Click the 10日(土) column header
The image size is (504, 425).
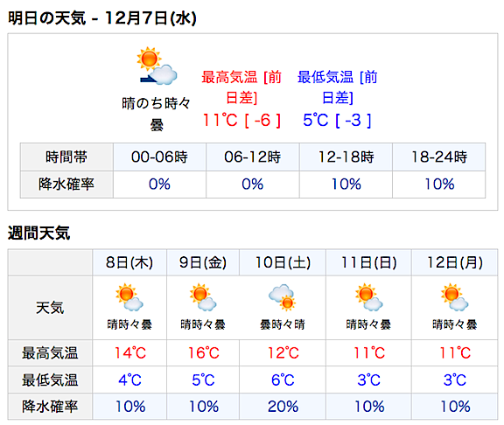tap(283, 262)
